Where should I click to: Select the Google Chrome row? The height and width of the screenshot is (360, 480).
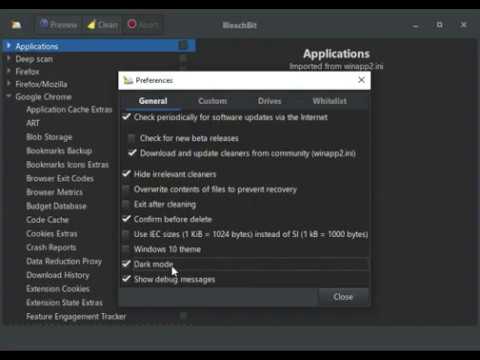pos(44,97)
